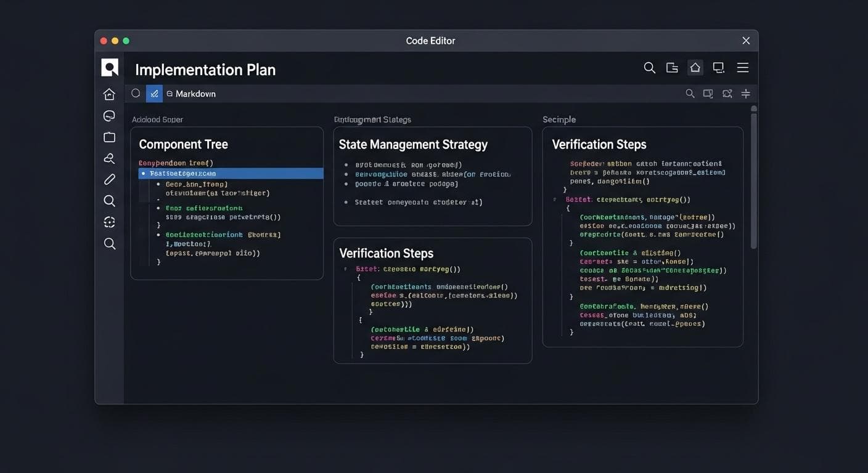
Task: Click the State Management Strategy heading
Action: tap(413, 144)
